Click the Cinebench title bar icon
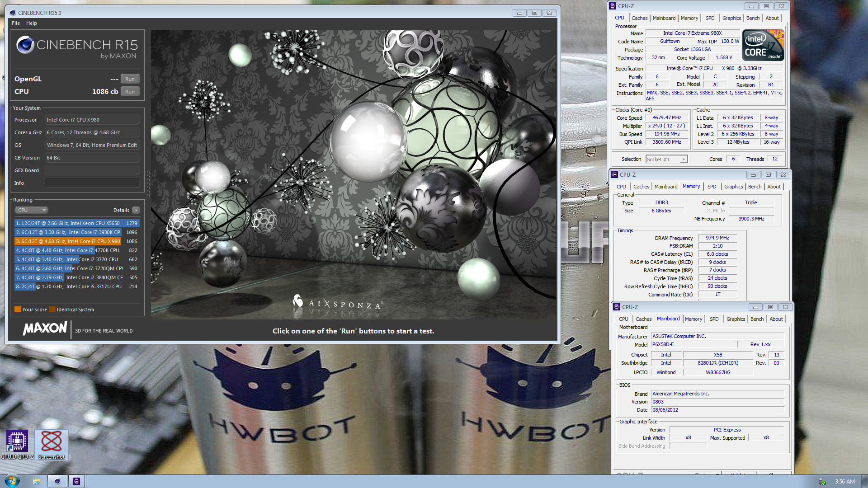Screen dimensions: 868x488 point(13,13)
